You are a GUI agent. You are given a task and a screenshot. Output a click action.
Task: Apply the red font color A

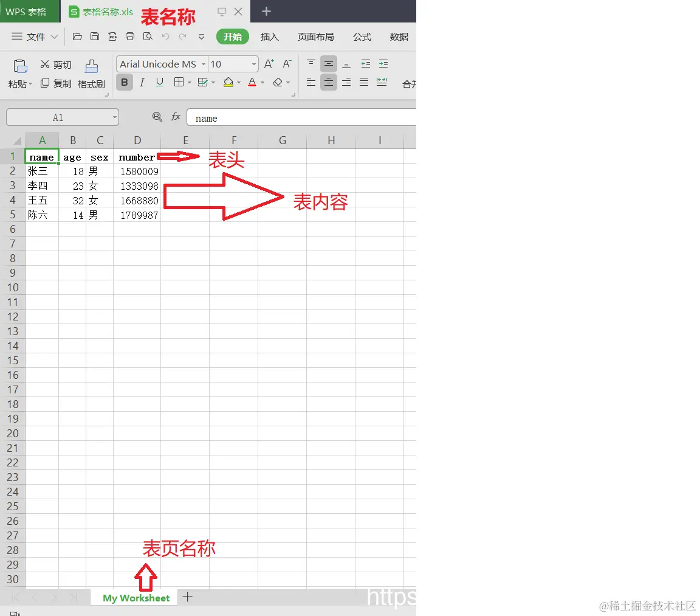tap(252, 82)
